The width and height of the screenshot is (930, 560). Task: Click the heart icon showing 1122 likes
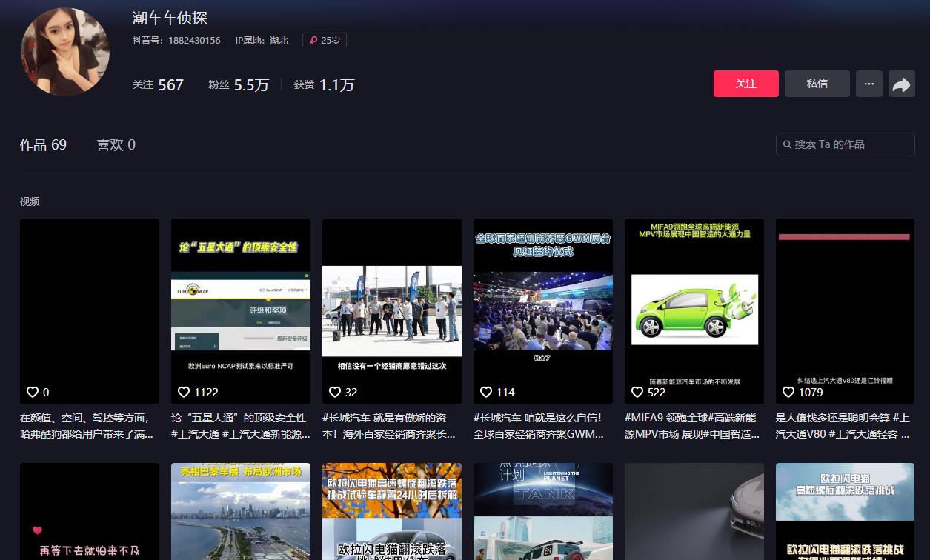coord(184,392)
